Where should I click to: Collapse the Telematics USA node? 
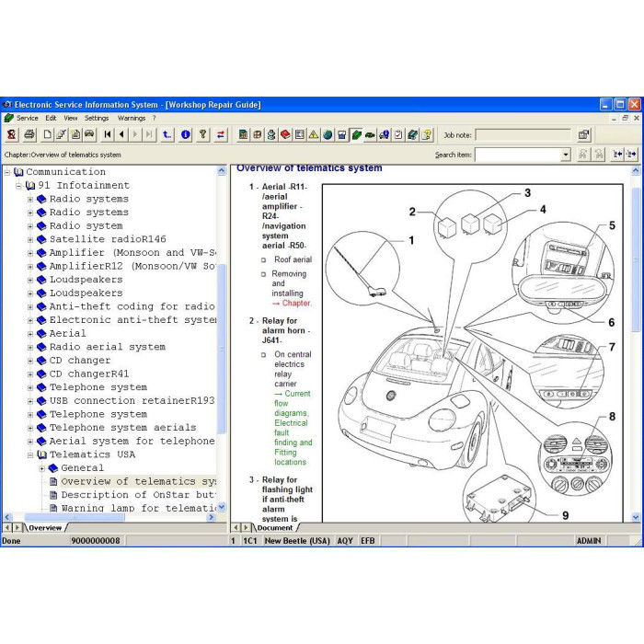30,455
